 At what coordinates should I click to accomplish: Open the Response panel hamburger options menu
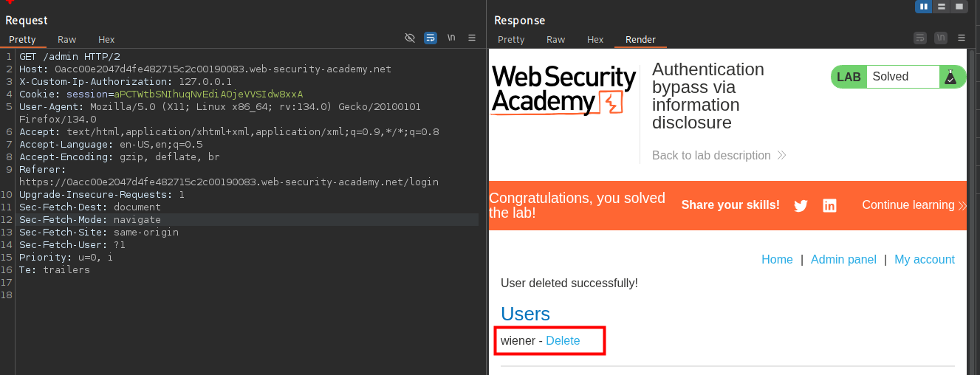coord(961,38)
